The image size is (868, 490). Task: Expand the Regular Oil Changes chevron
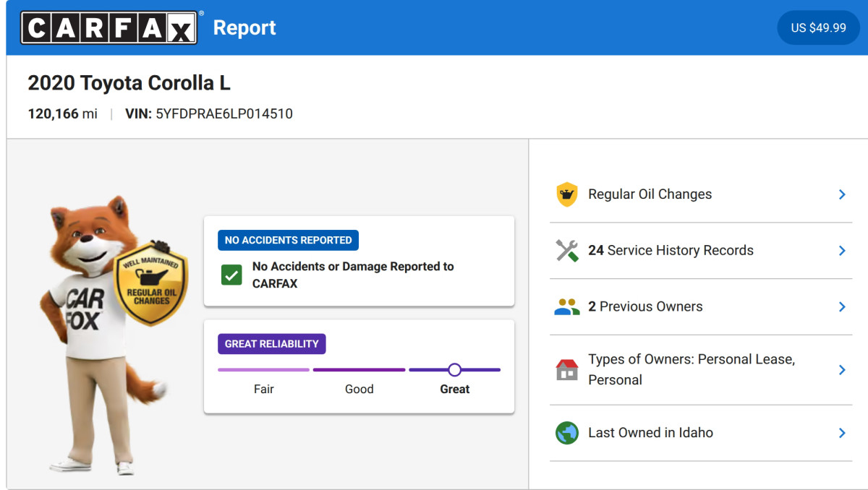point(842,194)
